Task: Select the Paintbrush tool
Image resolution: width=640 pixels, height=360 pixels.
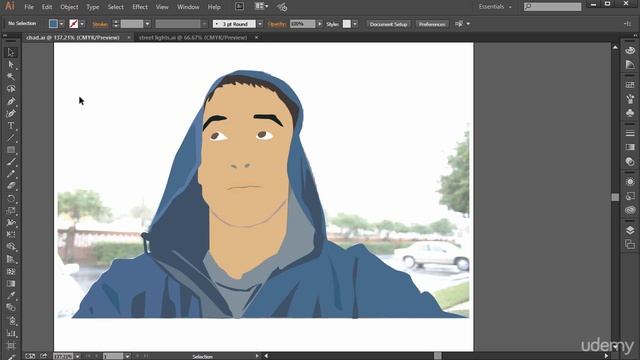Action: 11,162
